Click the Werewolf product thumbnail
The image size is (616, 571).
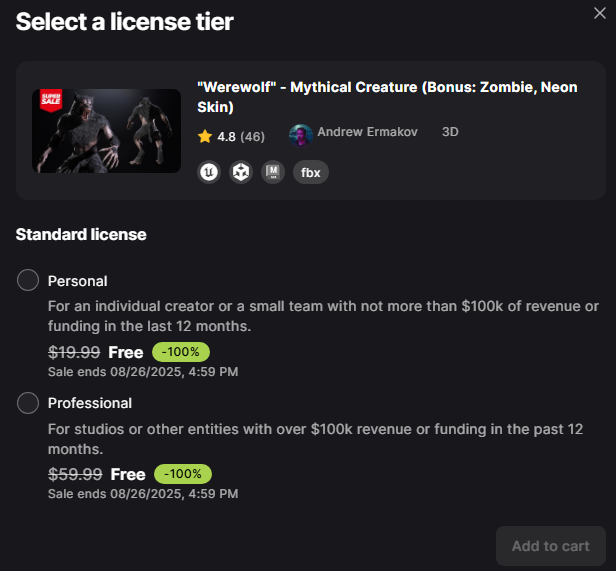(107, 131)
